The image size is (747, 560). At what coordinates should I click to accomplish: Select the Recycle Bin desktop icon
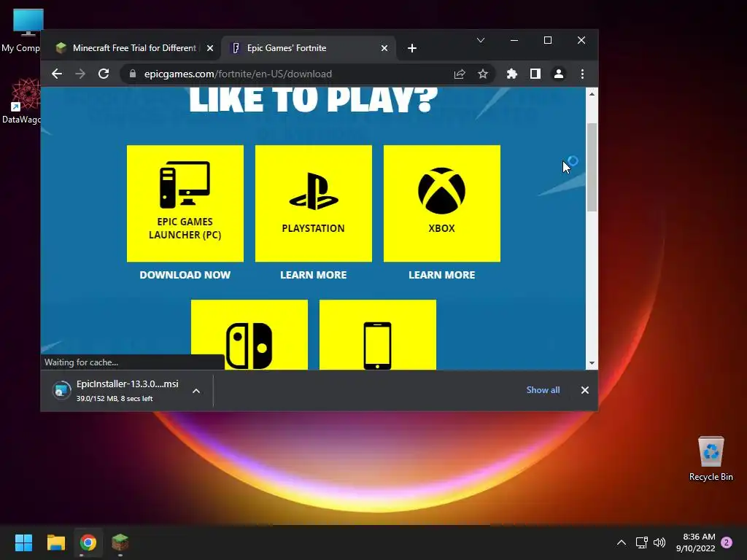coord(711,458)
